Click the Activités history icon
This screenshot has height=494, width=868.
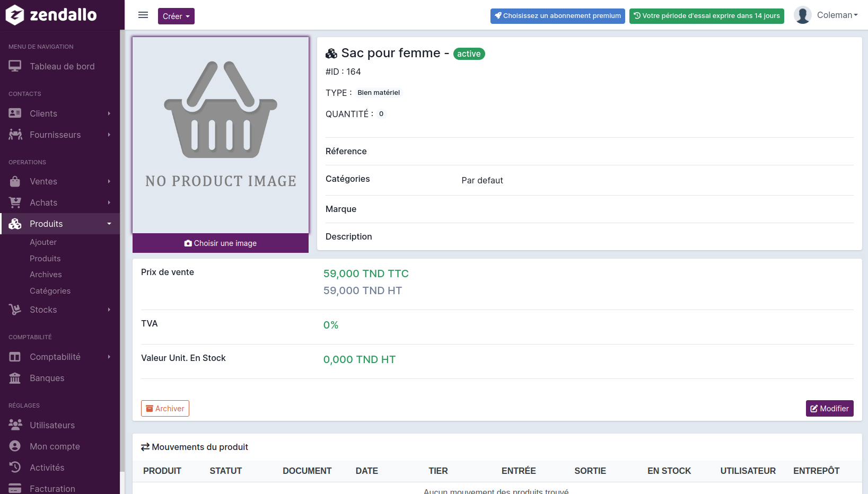[15, 467]
